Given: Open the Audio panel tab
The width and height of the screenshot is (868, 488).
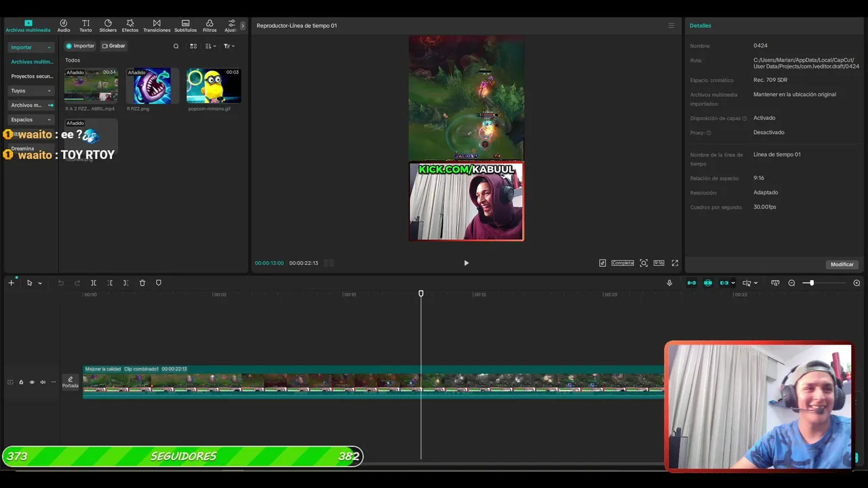Looking at the screenshot, I should [x=64, y=26].
